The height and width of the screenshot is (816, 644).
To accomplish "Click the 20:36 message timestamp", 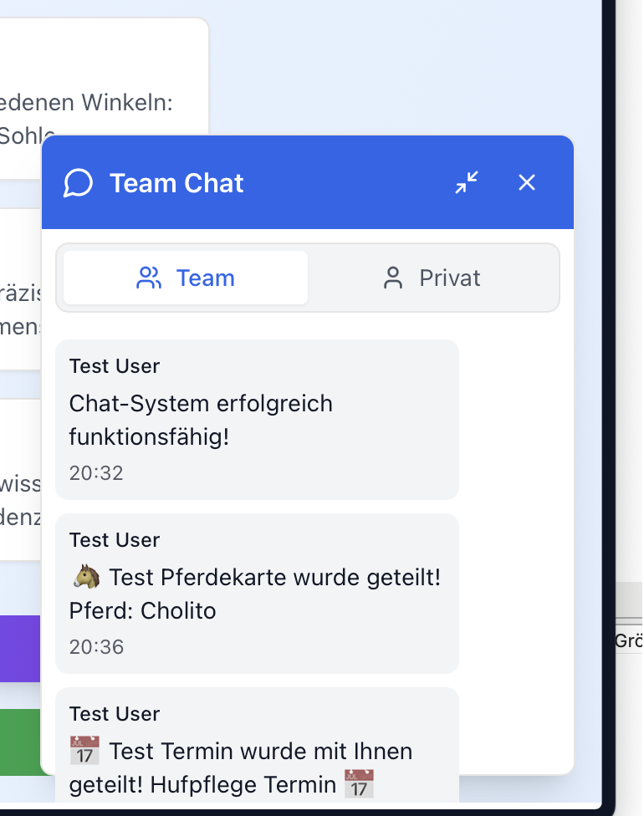I will [x=96, y=647].
